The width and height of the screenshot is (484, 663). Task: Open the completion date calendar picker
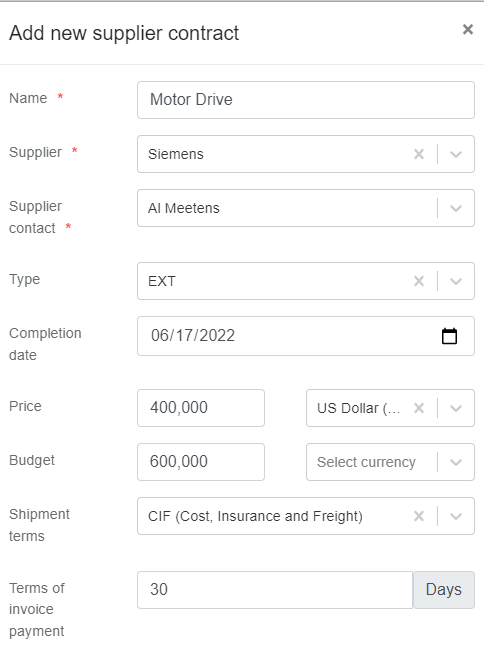[x=449, y=336]
